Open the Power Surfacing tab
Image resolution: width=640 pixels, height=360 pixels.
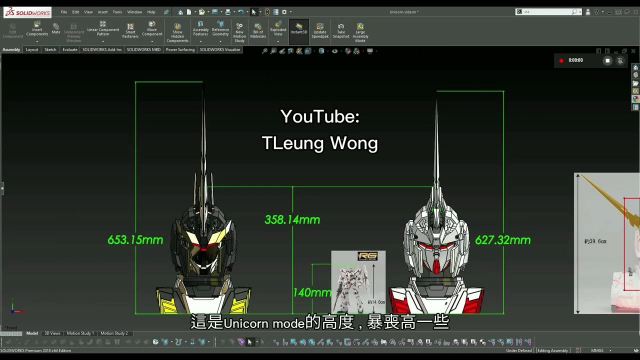point(180,50)
